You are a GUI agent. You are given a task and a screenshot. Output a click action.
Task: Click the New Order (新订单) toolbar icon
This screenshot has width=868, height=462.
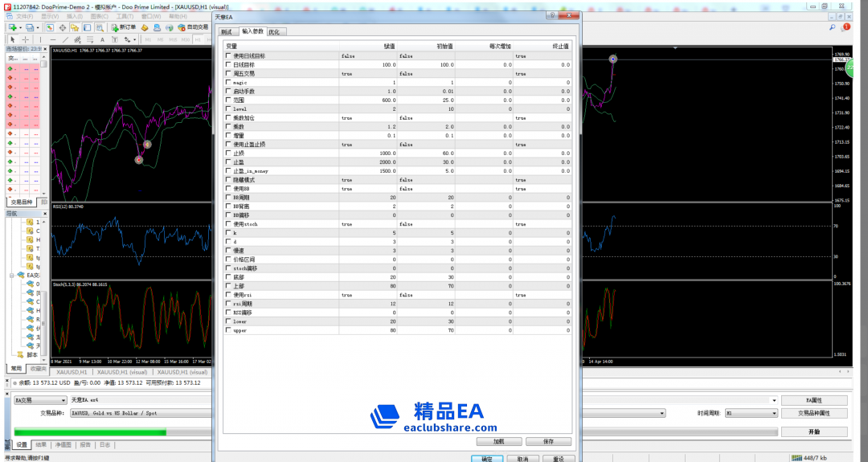[121, 27]
